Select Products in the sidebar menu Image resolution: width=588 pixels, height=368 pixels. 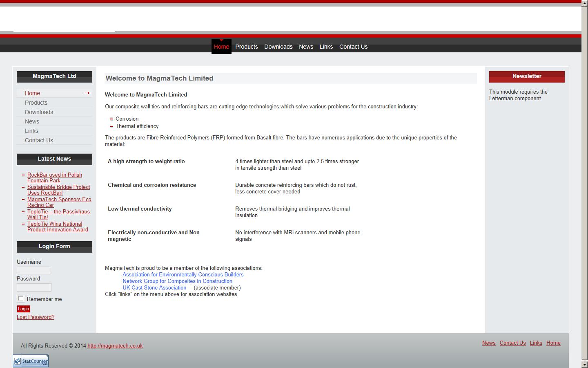click(54, 103)
